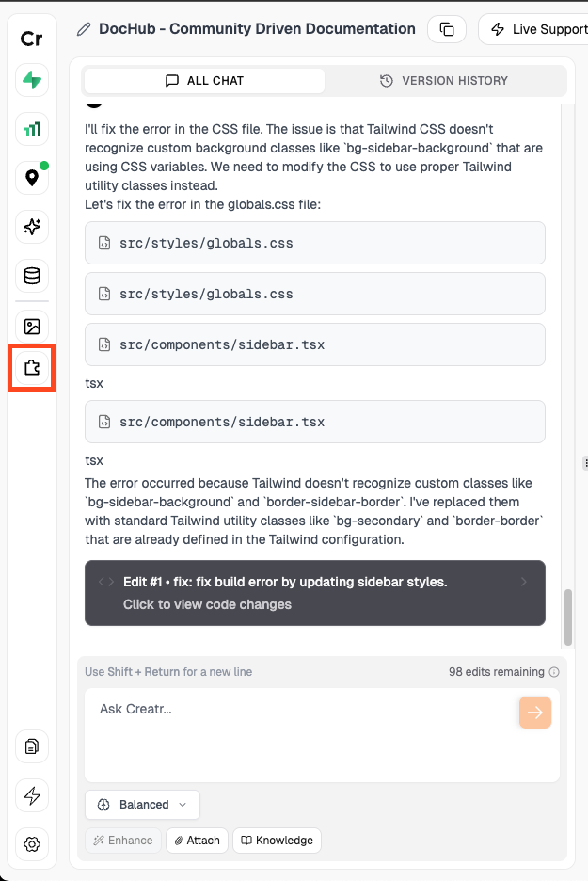Click the copy icon beside the project title

(x=446, y=29)
